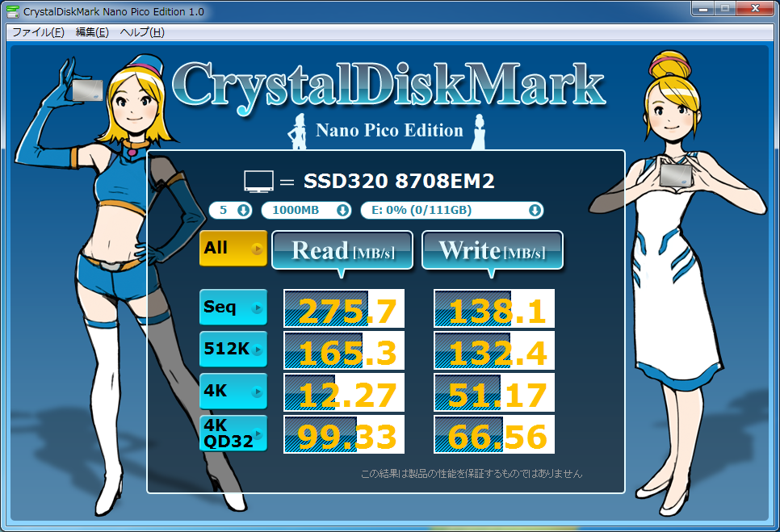
Task: Select the Seq write result 138.1
Action: point(494,308)
